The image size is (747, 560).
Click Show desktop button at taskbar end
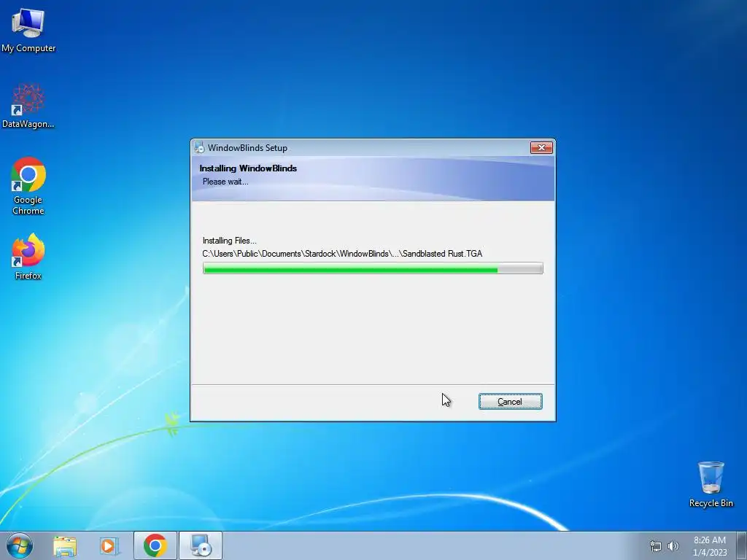click(x=742, y=545)
